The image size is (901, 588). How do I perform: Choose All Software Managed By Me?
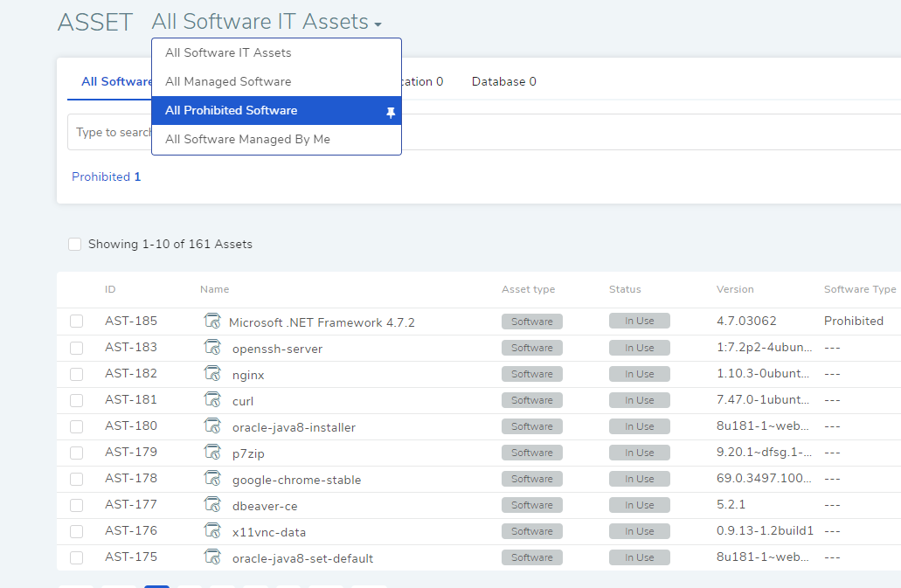(x=276, y=139)
